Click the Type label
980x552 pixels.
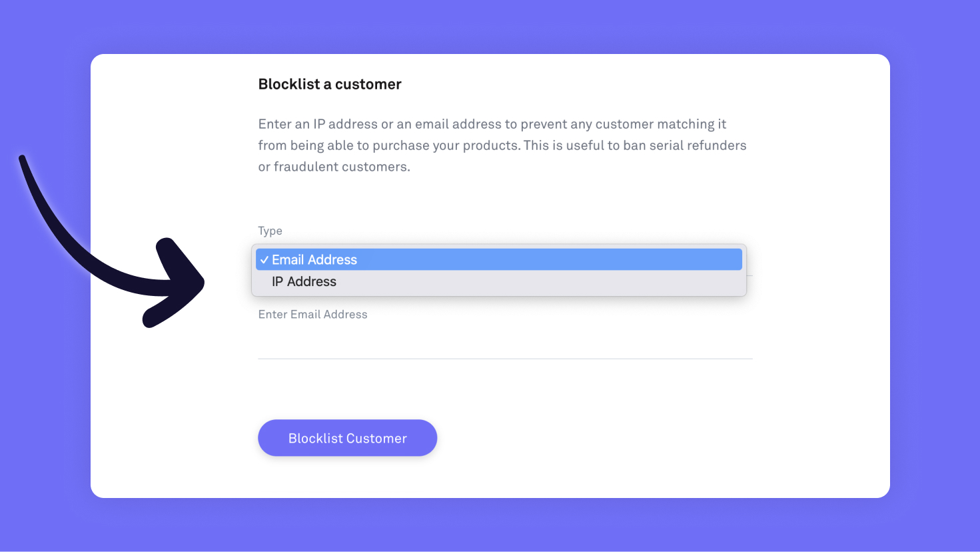pyautogui.click(x=270, y=231)
